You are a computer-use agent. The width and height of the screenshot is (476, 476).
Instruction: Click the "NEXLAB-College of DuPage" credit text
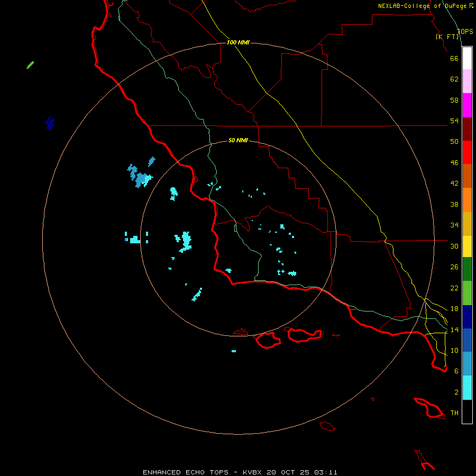click(423, 6)
